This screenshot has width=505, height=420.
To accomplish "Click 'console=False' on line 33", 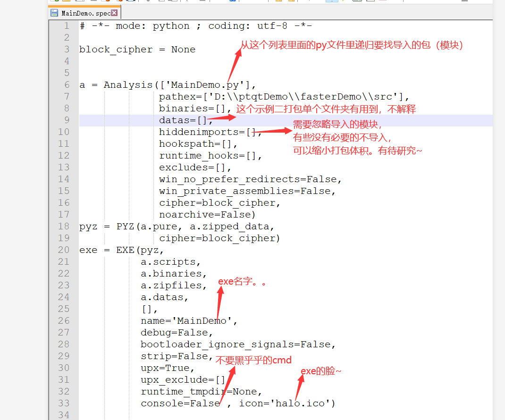I will [180, 404].
